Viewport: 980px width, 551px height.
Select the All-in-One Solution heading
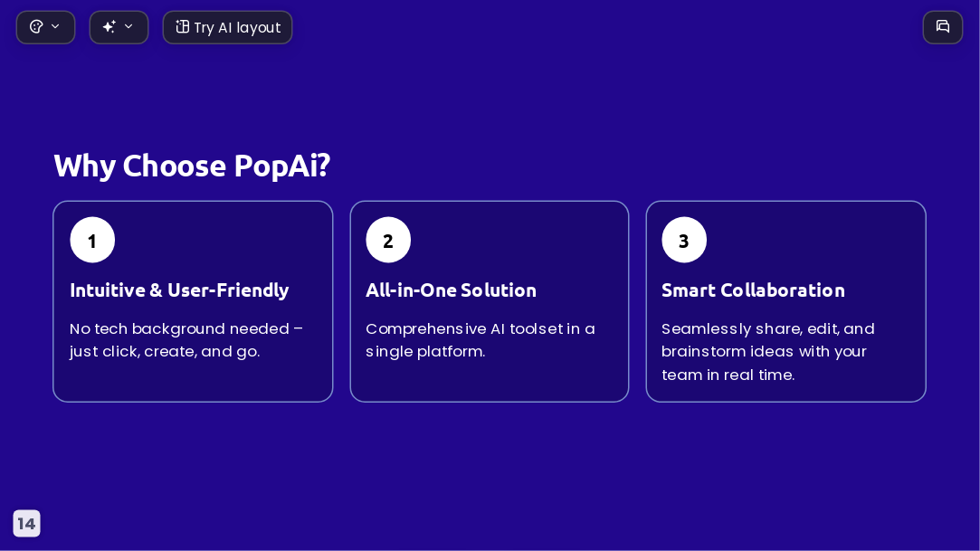tap(451, 290)
